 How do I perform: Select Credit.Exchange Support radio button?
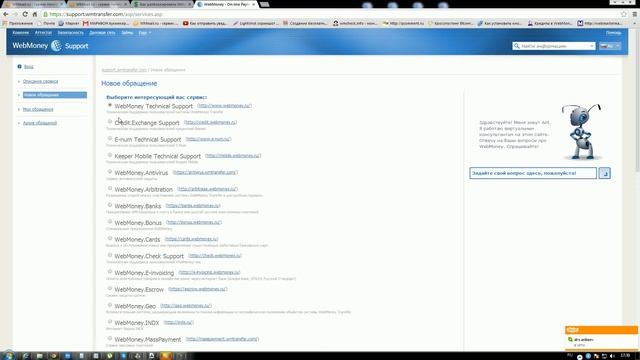(x=110, y=122)
